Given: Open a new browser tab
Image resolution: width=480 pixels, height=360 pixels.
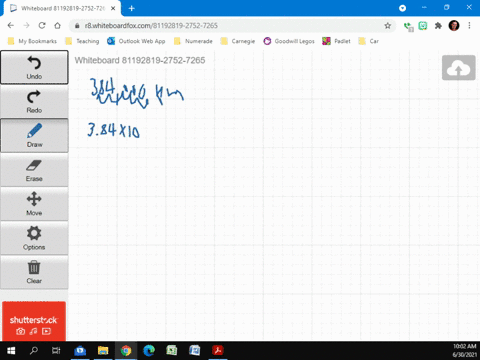Looking at the screenshot, I should point(132,8).
